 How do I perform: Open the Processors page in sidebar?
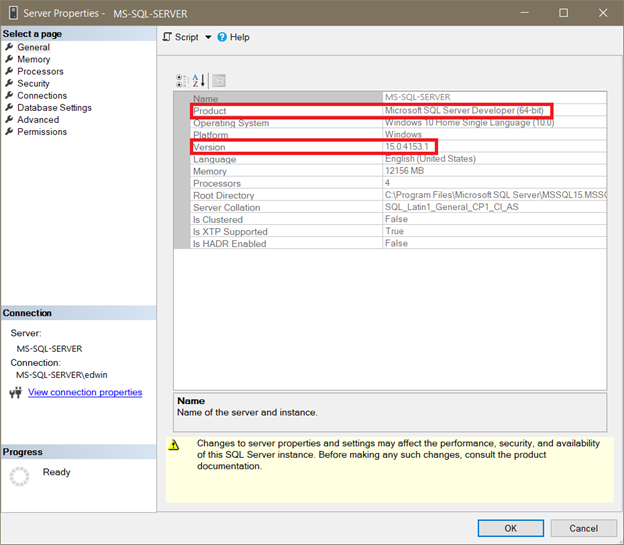(x=40, y=71)
